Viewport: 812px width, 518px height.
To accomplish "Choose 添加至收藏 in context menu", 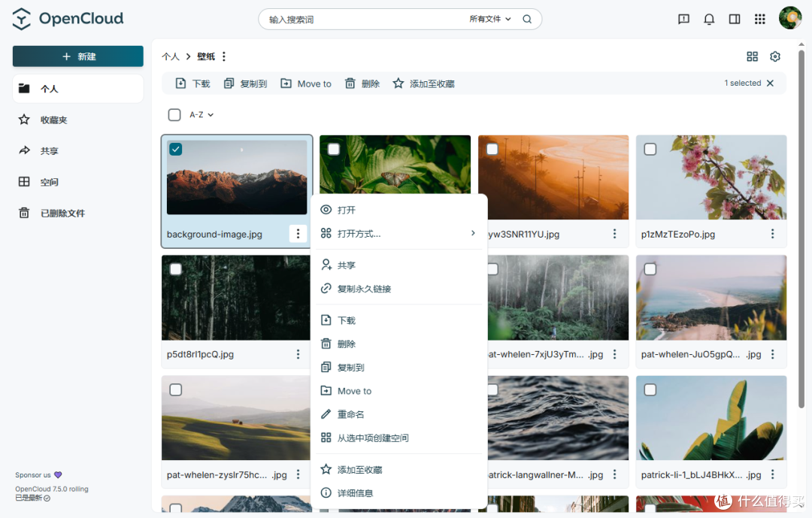I will click(398, 470).
